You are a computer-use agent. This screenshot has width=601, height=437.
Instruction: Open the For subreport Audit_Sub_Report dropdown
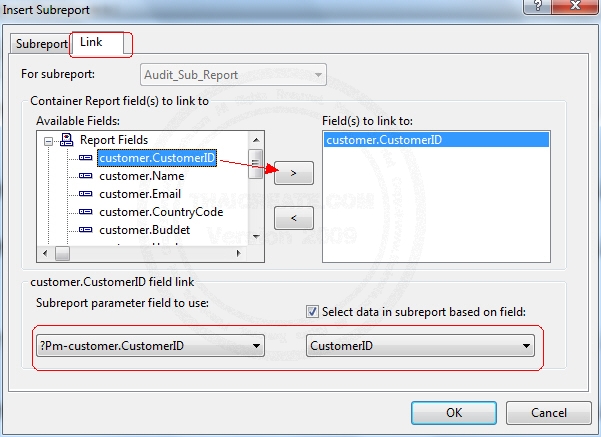click(233, 75)
